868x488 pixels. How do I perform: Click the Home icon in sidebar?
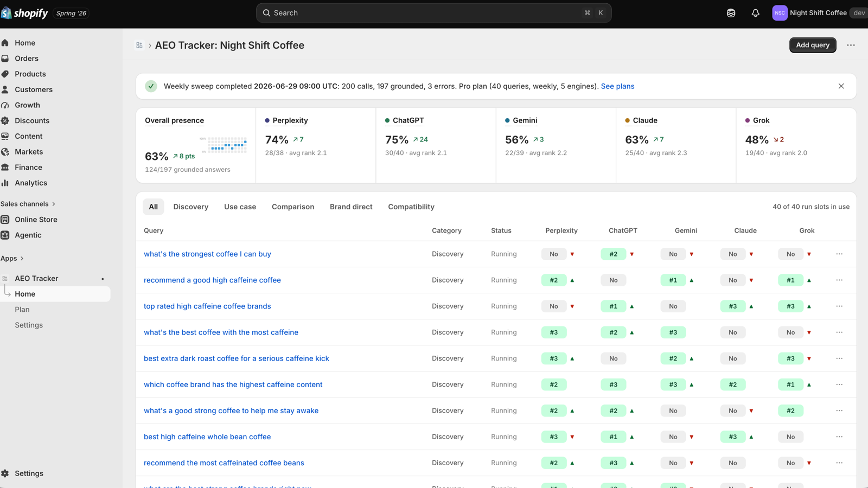pos(5,43)
